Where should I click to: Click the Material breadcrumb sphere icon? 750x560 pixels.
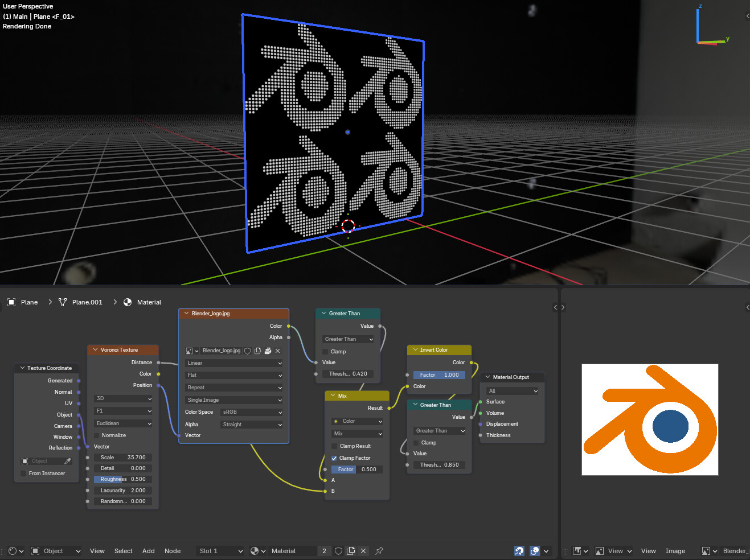click(128, 302)
